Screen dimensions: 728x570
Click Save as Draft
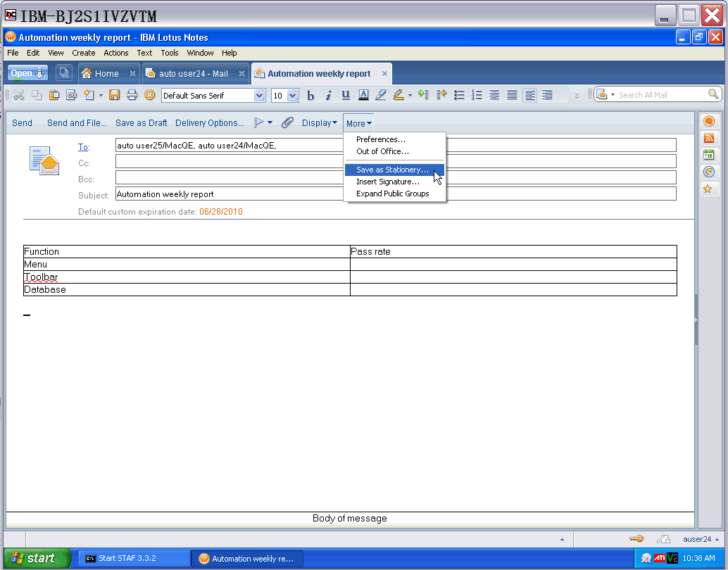tap(141, 123)
